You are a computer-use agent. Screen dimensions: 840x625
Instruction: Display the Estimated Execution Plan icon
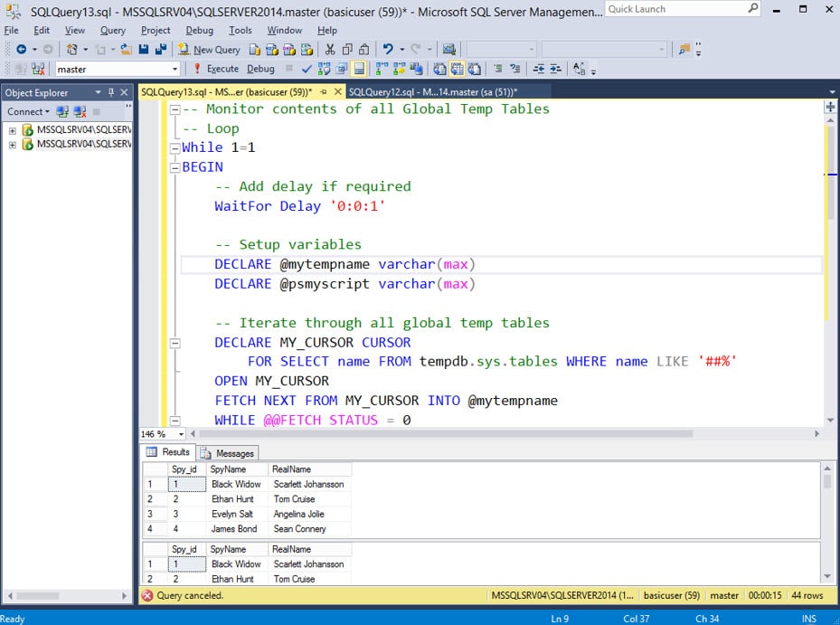(324, 69)
